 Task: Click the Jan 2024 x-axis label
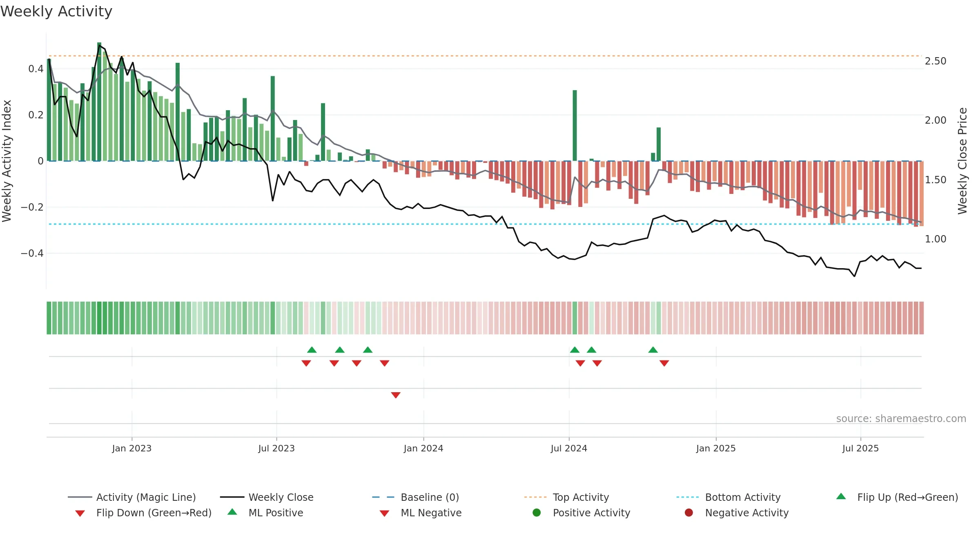tap(423, 448)
